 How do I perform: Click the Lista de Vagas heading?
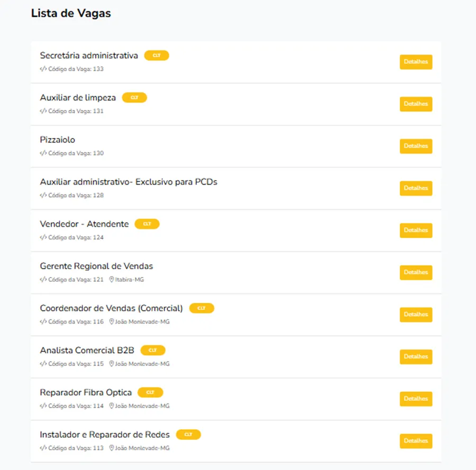(x=71, y=13)
